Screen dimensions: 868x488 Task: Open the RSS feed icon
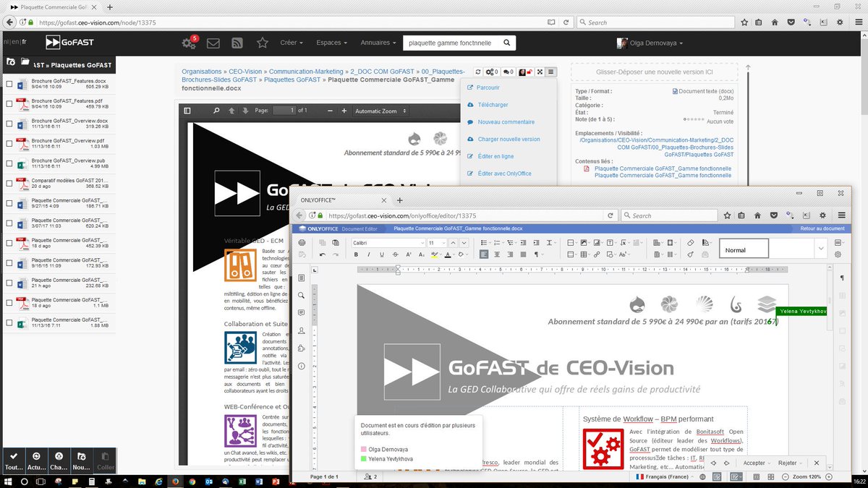point(237,43)
